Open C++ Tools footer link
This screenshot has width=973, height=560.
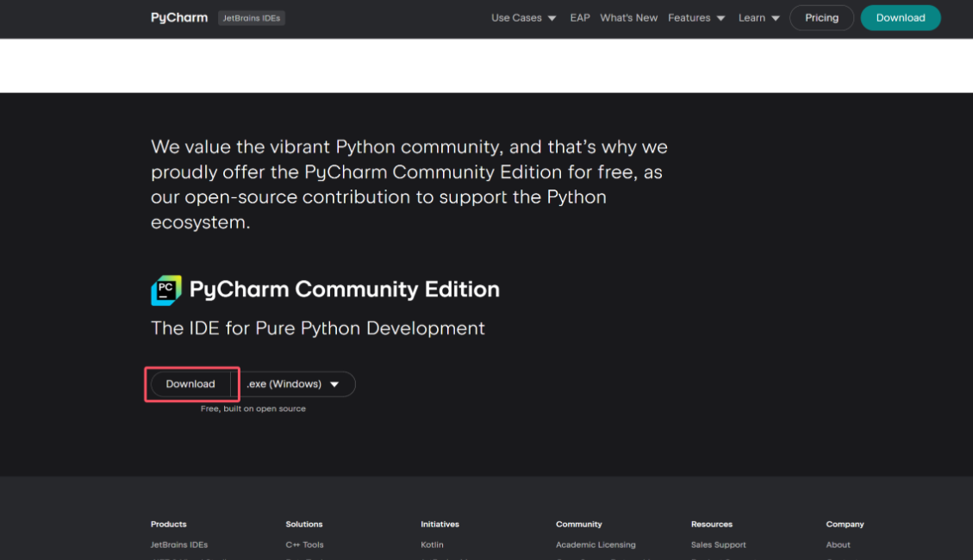coord(304,544)
